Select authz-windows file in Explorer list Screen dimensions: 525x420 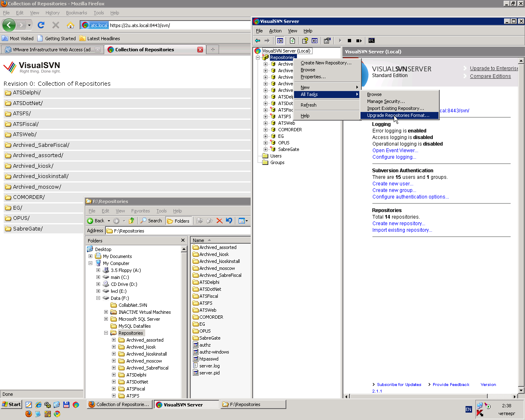click(x=214, y=352)
